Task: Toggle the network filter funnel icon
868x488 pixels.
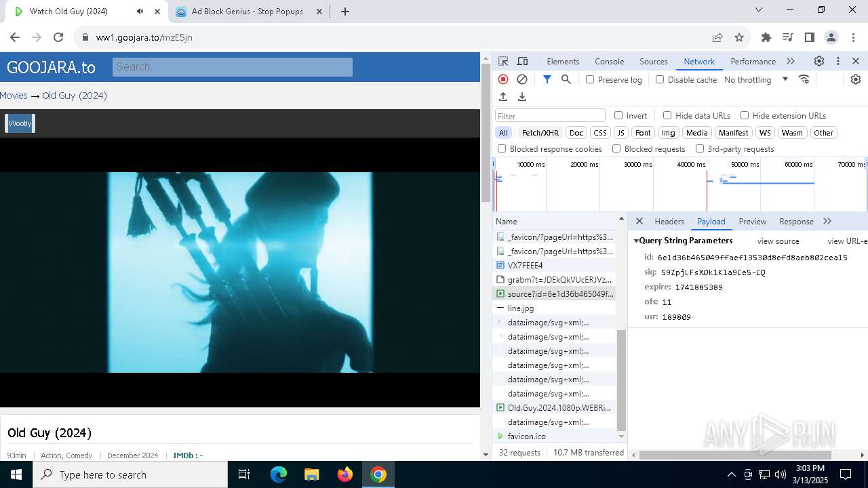Action: [x=547, y=79]
